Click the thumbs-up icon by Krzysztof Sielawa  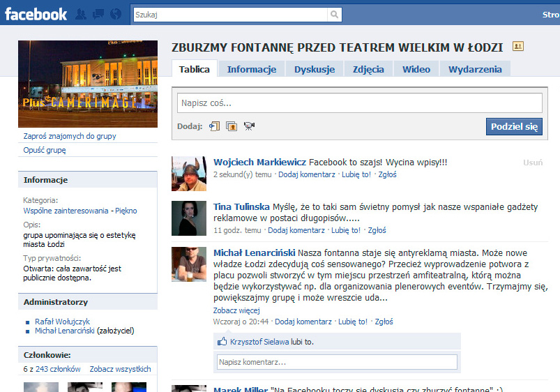click(x=222, y=342)
